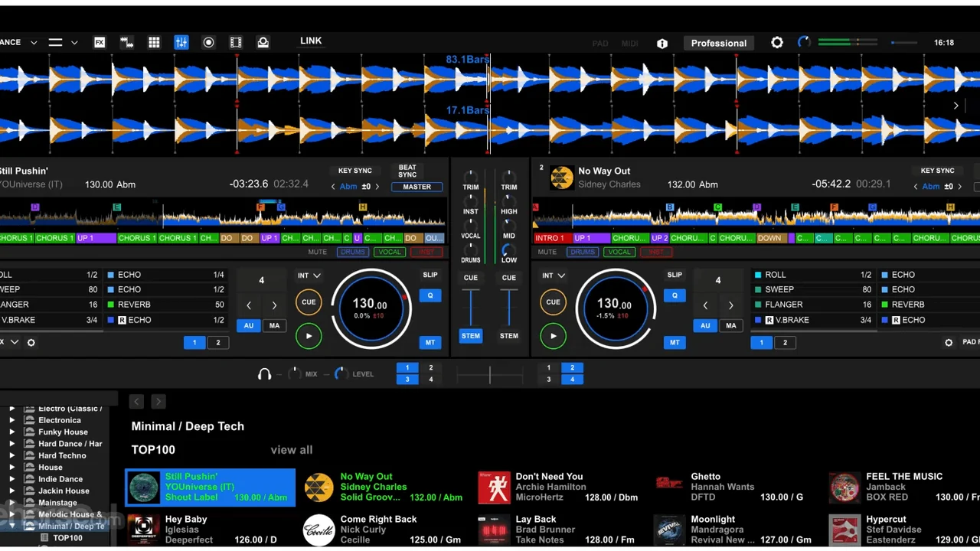
Task: Go back with the browser's left arrow above Minimal / Deep Tech
Action: click(x=136, y=402)
